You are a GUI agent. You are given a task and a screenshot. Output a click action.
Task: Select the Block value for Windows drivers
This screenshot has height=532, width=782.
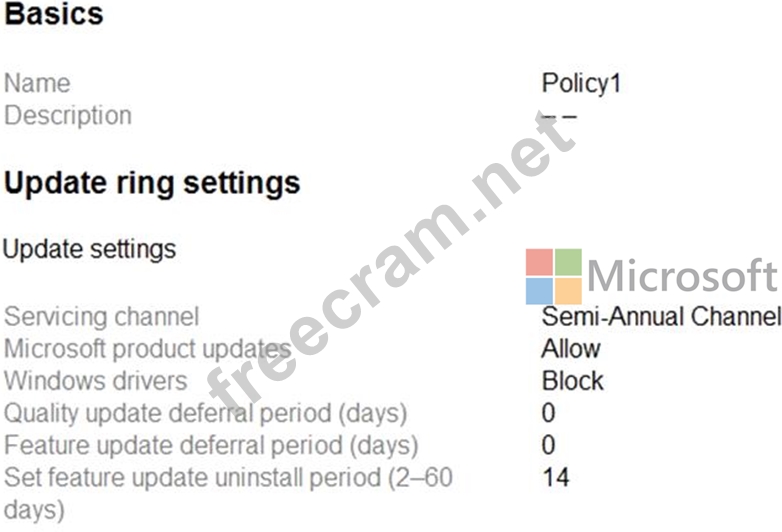tap(573, 381)
